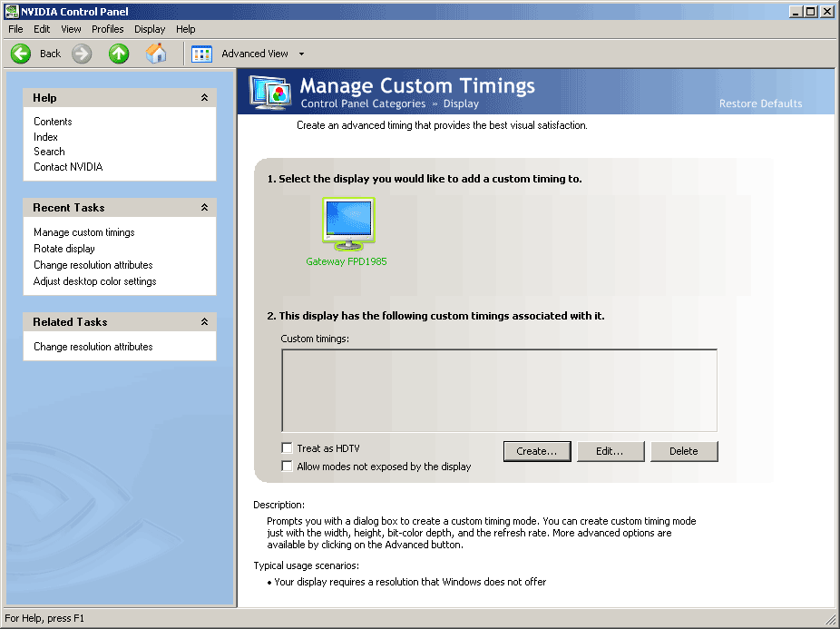This screenshot has height=629, width=840.
Task: Open the Rotate display recent task
Action: tap(64, 249)
